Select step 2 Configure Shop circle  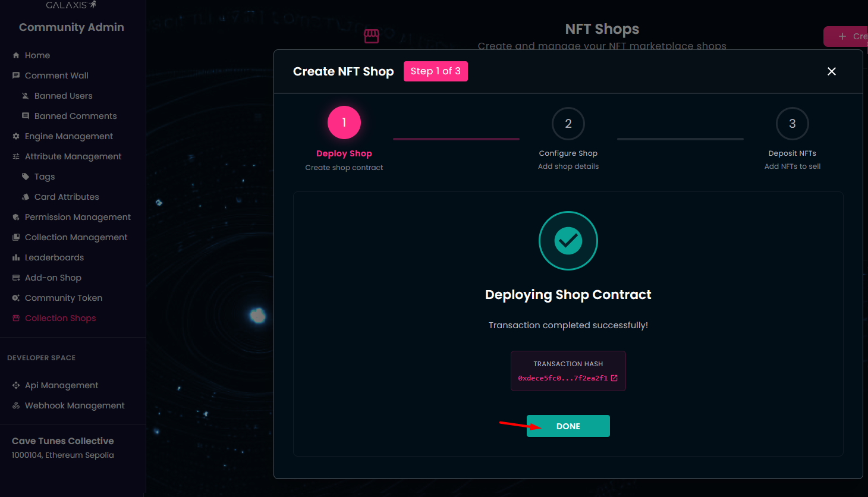pyautogui.click(x=568, y=124)
